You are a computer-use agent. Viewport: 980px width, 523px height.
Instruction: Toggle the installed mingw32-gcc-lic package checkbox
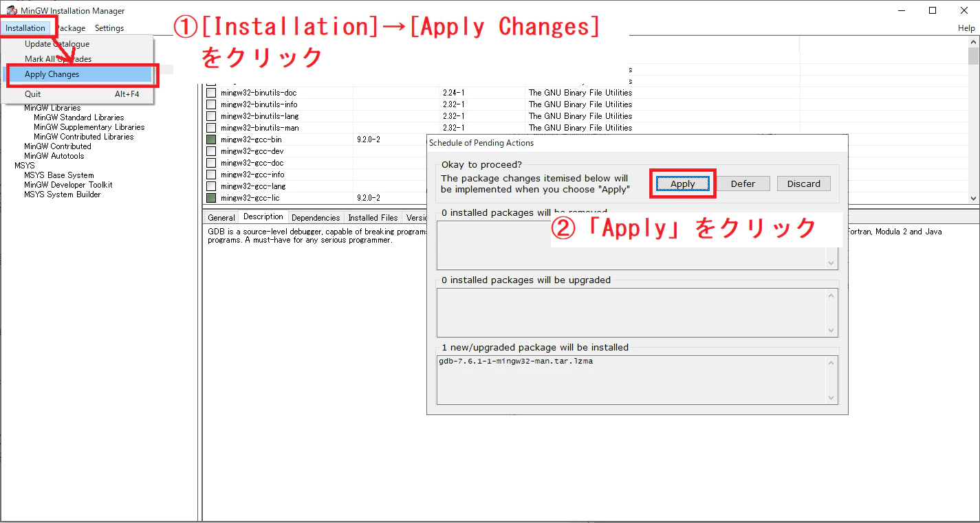click(x=211, y=198)
